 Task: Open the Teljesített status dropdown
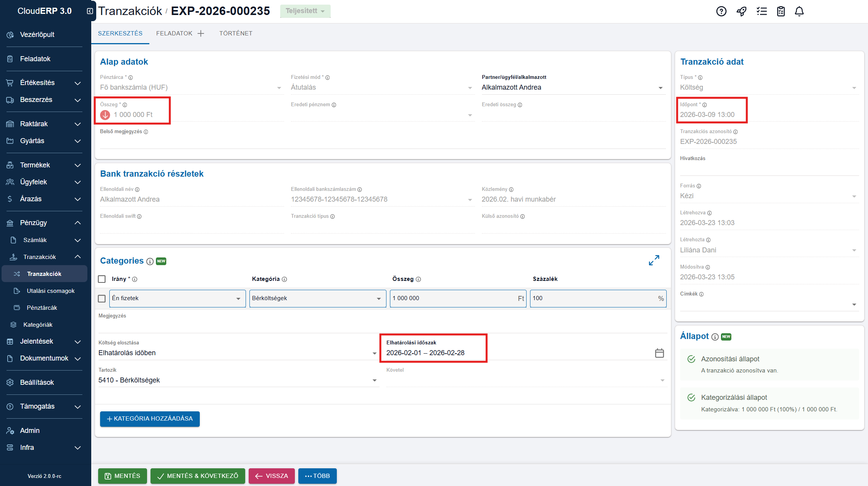click(305, 11)
